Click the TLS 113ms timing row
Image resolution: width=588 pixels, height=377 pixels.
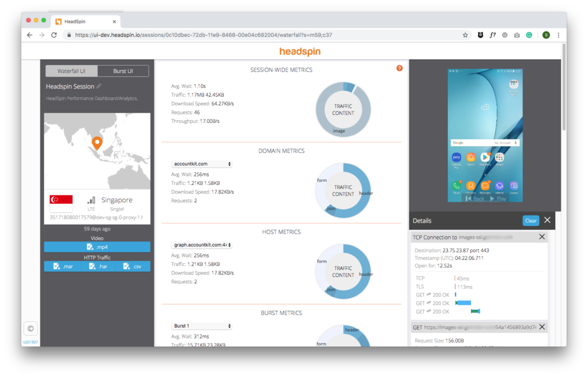click(444, 287)
